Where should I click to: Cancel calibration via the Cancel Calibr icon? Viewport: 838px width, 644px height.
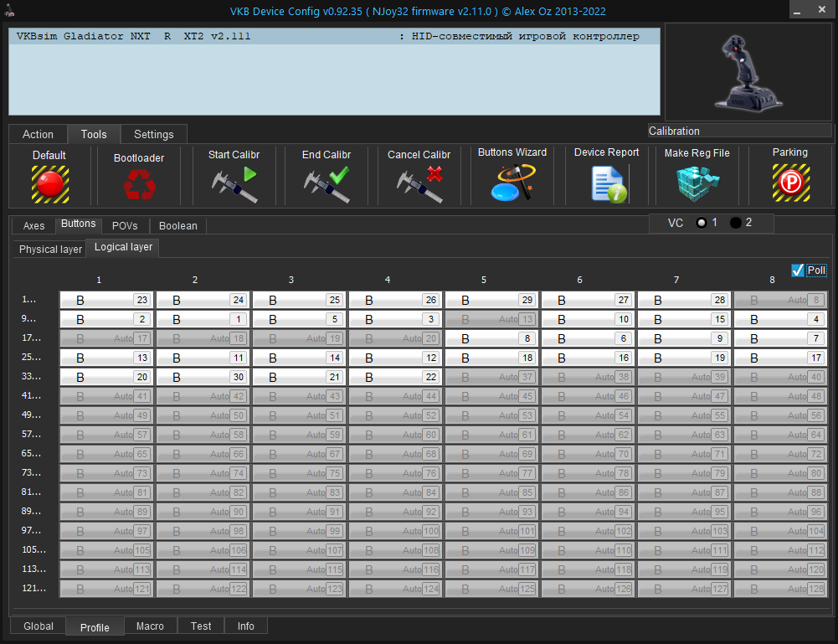pos(419,184)
